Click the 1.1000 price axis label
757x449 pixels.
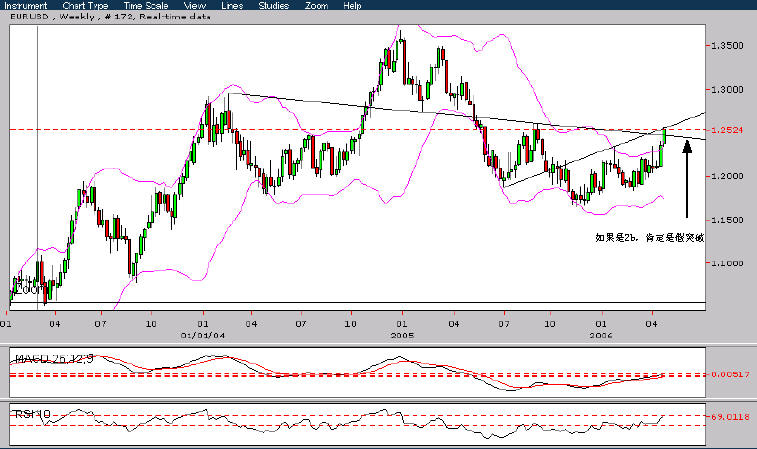tap(728, 263)
